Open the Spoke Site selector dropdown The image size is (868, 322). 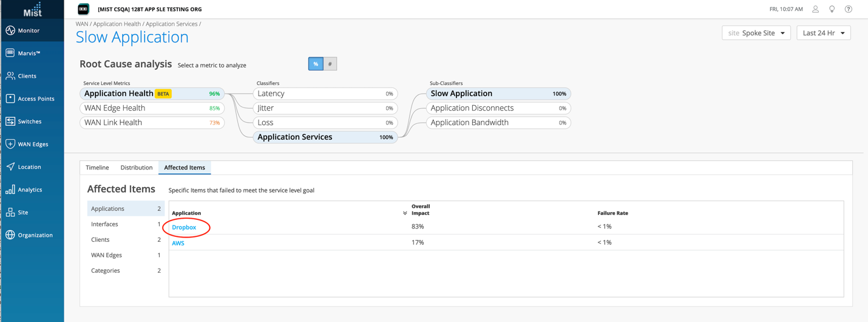click(756, 33)
